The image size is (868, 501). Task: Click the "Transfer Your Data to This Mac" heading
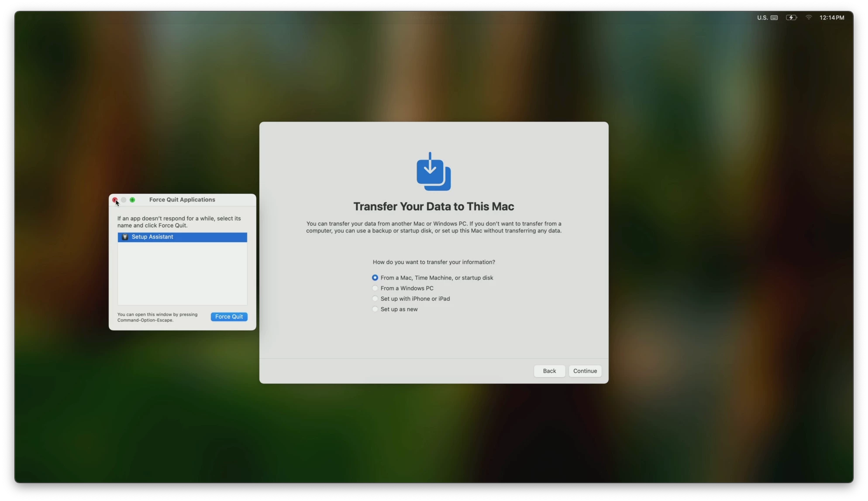[x=434, y=206]
